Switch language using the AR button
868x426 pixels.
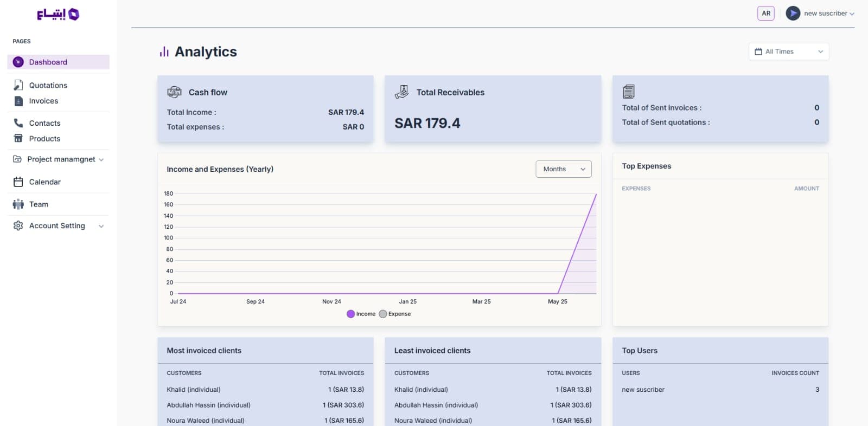pos(765,14)
